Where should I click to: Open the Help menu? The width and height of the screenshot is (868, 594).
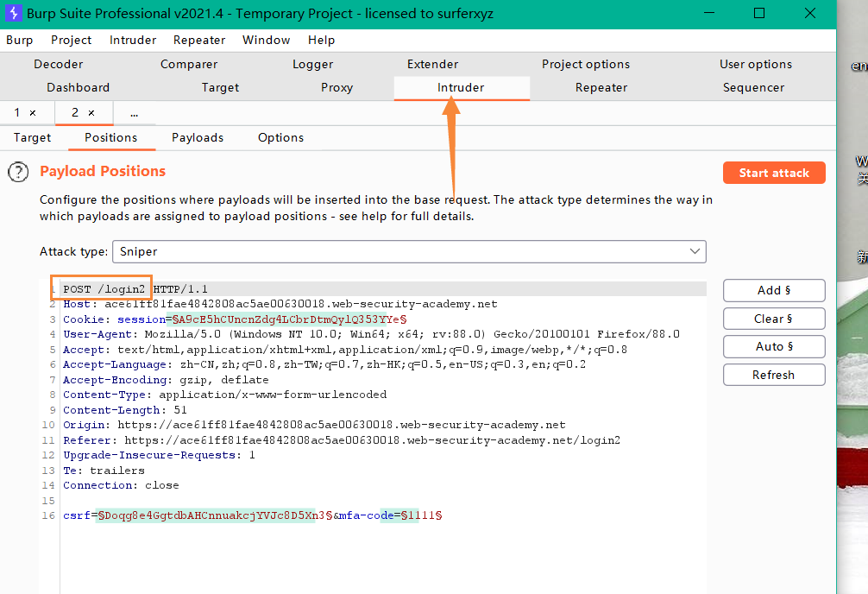coord(321,40)
